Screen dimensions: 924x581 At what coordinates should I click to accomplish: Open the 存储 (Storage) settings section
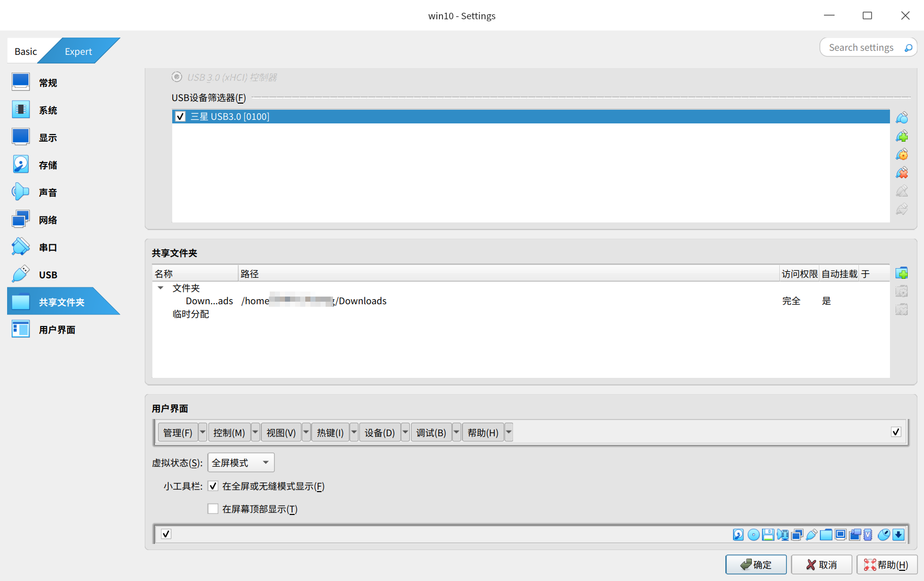click(x=63, y=165)
